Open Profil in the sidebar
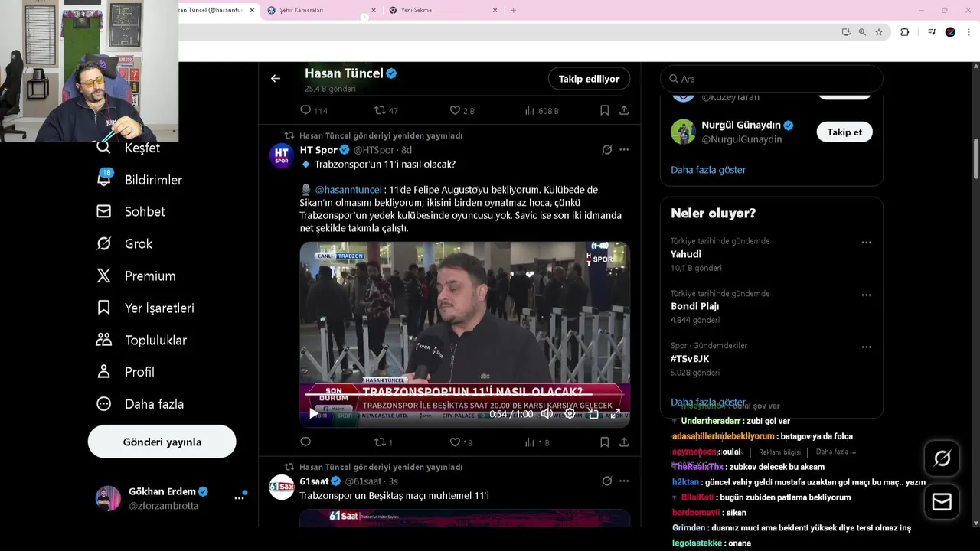980x551 pixels. pos(126,371)
